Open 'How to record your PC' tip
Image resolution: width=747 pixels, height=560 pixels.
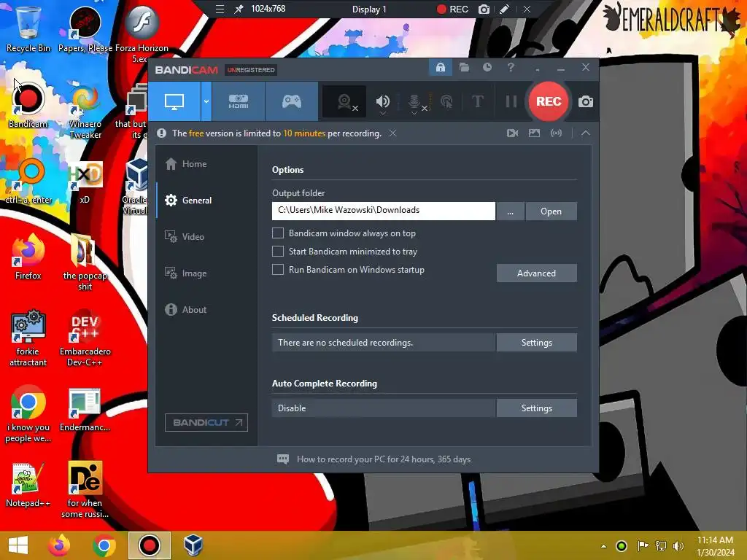coord(374,459)
